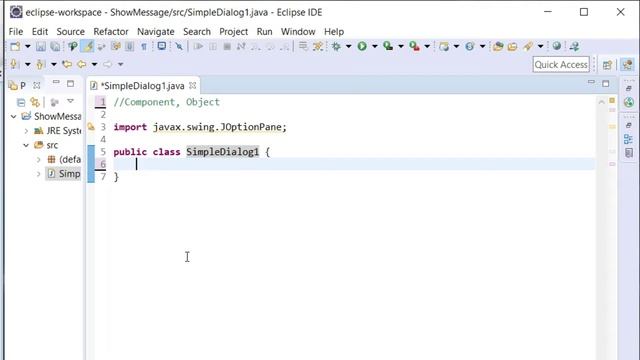Viewport: 640px width, 360px height.
Task: Click the Quick Access search field
Action: [x=561, y=64]
